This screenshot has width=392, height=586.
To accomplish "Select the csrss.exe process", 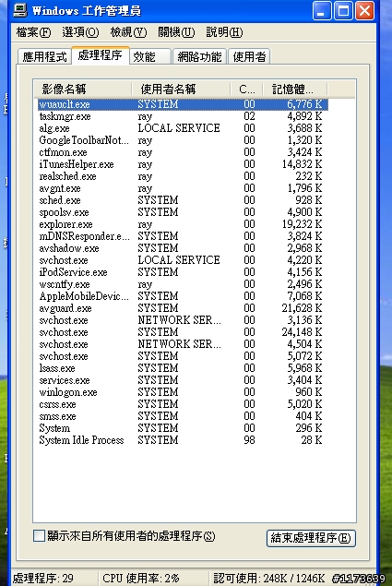I will pos(183,403).
